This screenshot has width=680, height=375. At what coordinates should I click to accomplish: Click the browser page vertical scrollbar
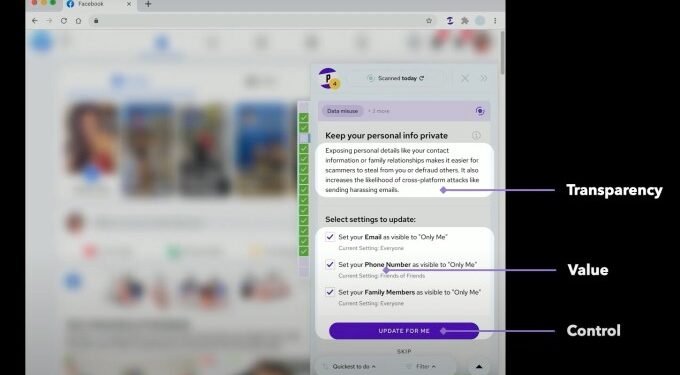(x=502, y=52)
